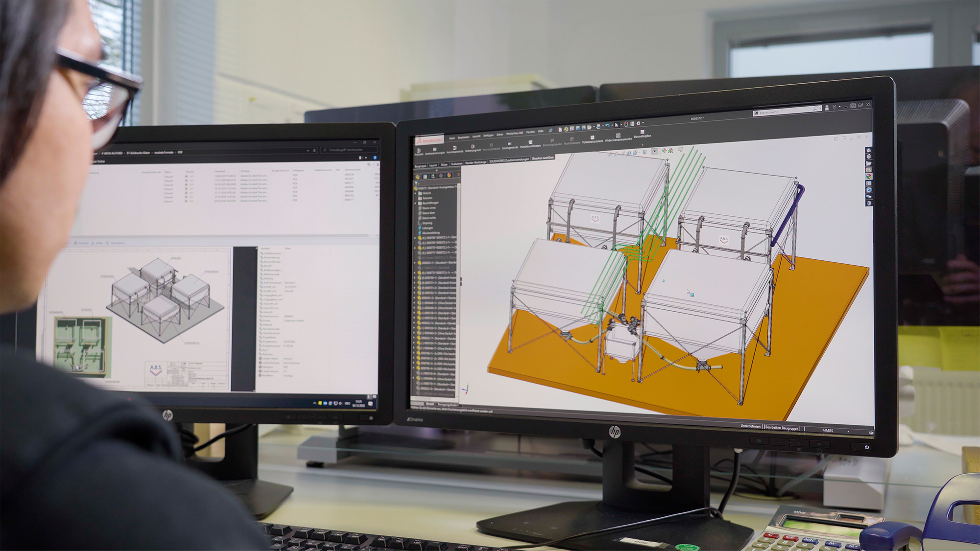Open the Appearances color-ball tab in task pane
The image size is (980, 551).
tap(868, 177)
